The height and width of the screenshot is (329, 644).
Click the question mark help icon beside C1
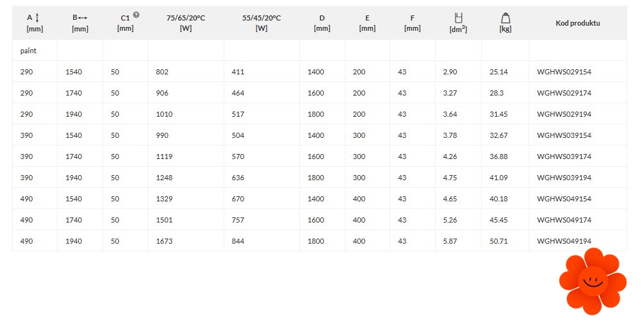(136, 15)
